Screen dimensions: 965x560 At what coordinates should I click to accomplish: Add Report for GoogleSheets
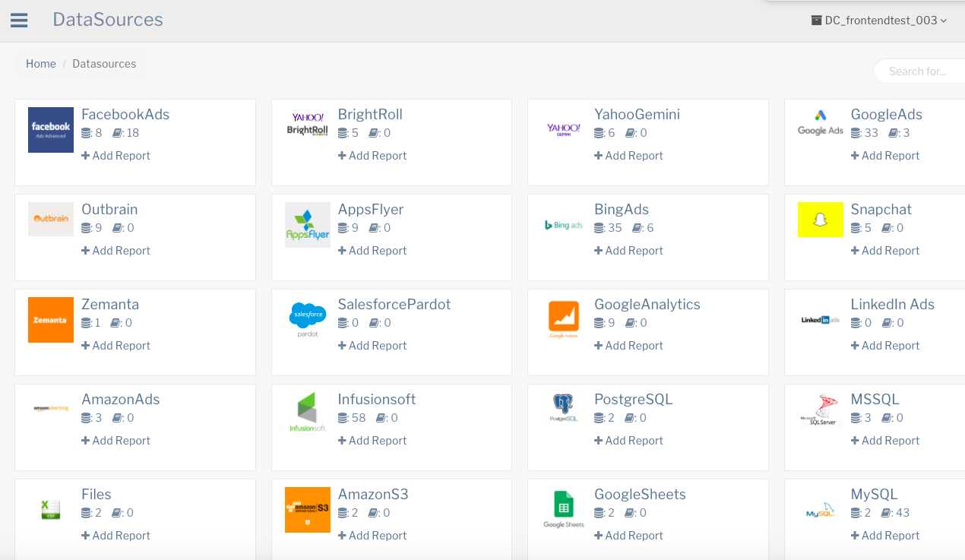tap(628, 536)
